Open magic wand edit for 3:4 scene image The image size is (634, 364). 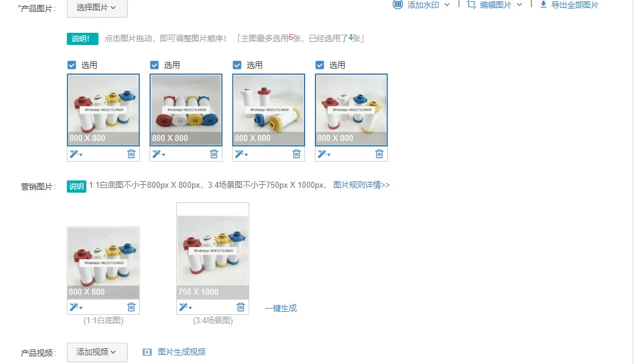pyautogui.click(x=185, y=307)
